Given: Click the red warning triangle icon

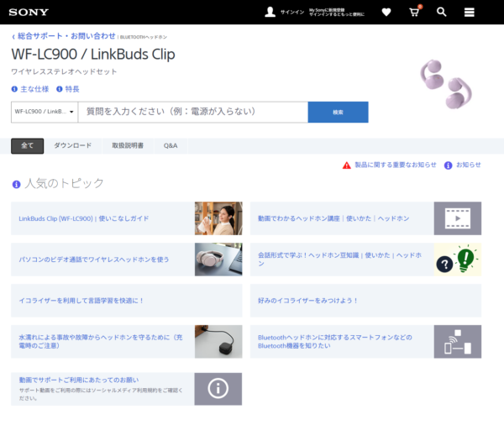Looking at the screenshot, I should [346, 165].
